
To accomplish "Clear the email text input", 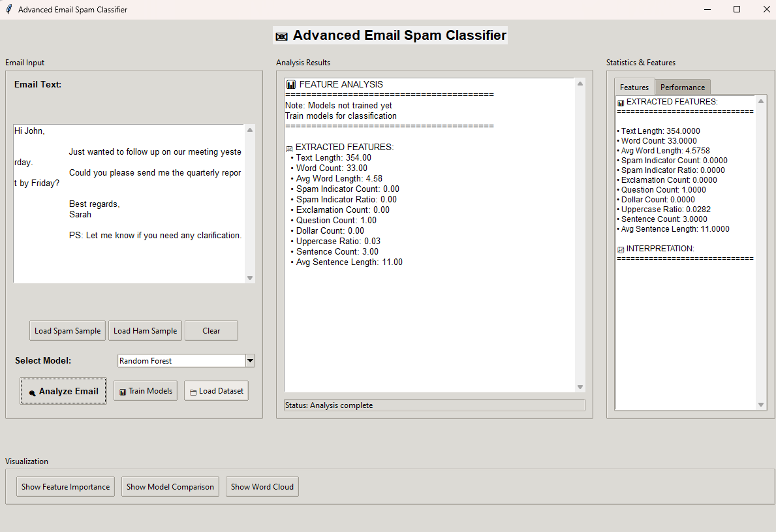I will [211, 331].
